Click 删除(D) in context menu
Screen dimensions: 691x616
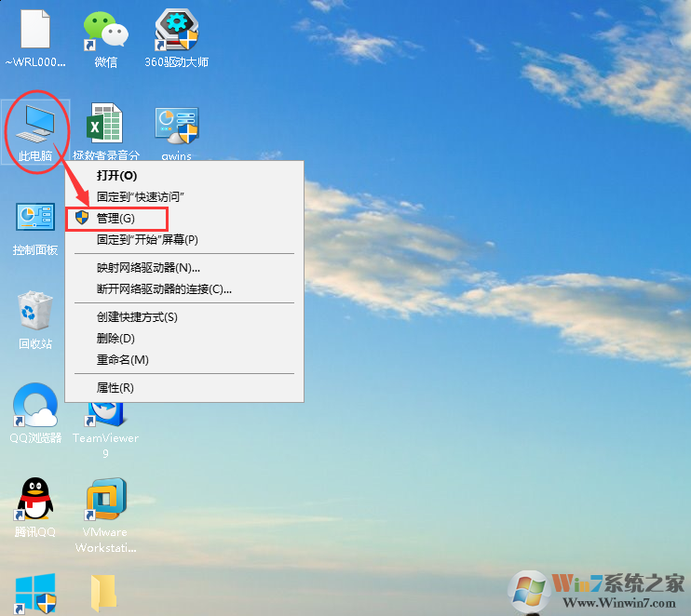(184, 339)
